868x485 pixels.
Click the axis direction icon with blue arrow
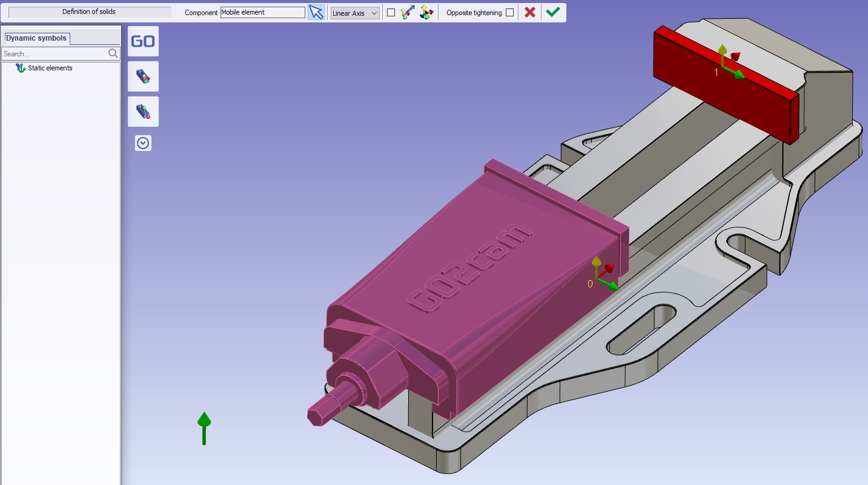(407, 13)
